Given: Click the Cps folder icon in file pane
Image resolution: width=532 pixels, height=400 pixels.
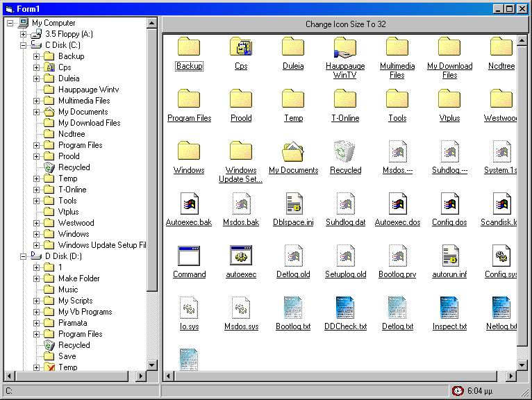Looking at the screenshot, I should [x=241, y=47].
